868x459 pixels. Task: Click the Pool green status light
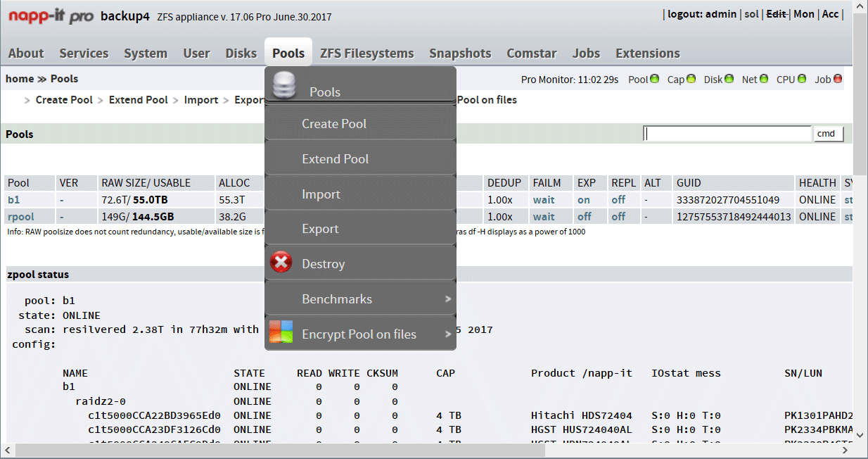[x=655, y=80]
